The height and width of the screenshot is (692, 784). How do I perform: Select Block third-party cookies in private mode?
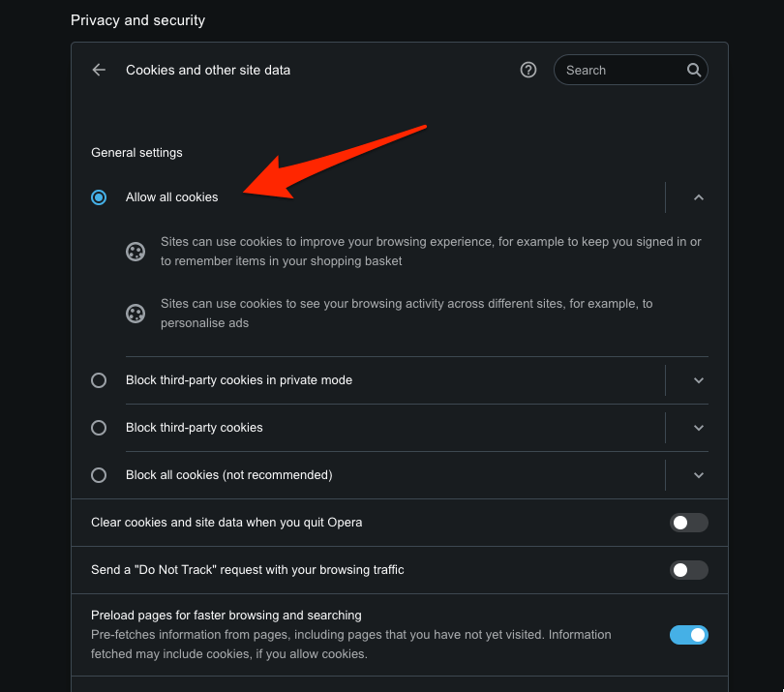tap(99, 380)
